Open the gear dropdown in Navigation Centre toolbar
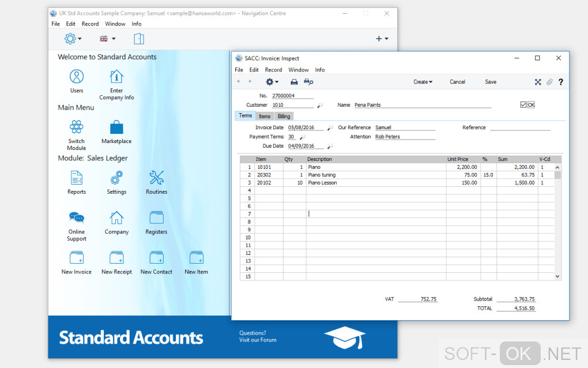Screen dimensions: 588x368 tap(73, 39)
